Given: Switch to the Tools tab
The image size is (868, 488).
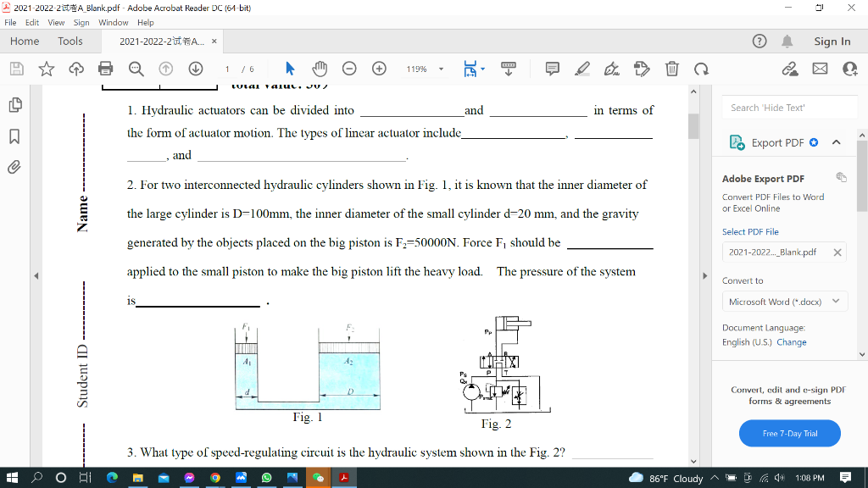Looking at the screenshot, I should point(70,41).
